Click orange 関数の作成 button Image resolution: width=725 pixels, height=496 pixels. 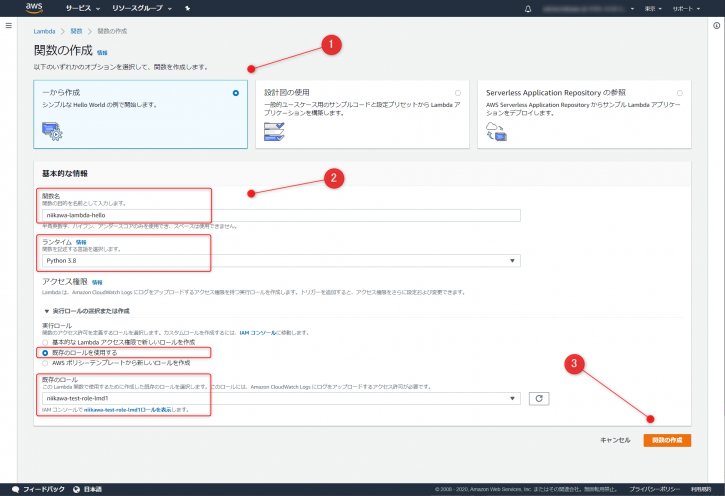[667, 440]
